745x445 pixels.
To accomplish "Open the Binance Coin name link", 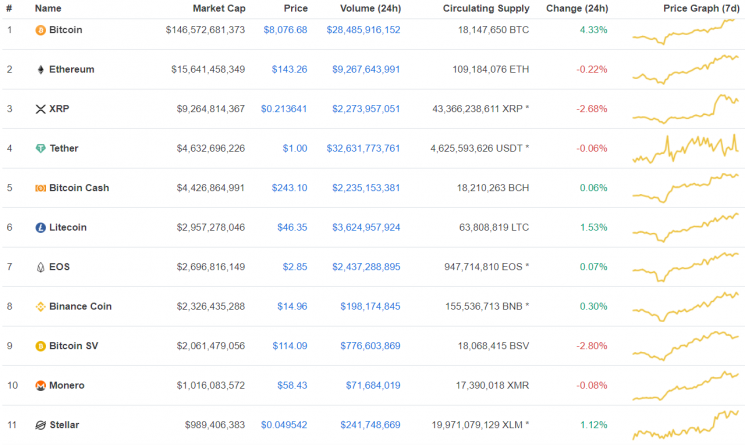I will point(80,306).
